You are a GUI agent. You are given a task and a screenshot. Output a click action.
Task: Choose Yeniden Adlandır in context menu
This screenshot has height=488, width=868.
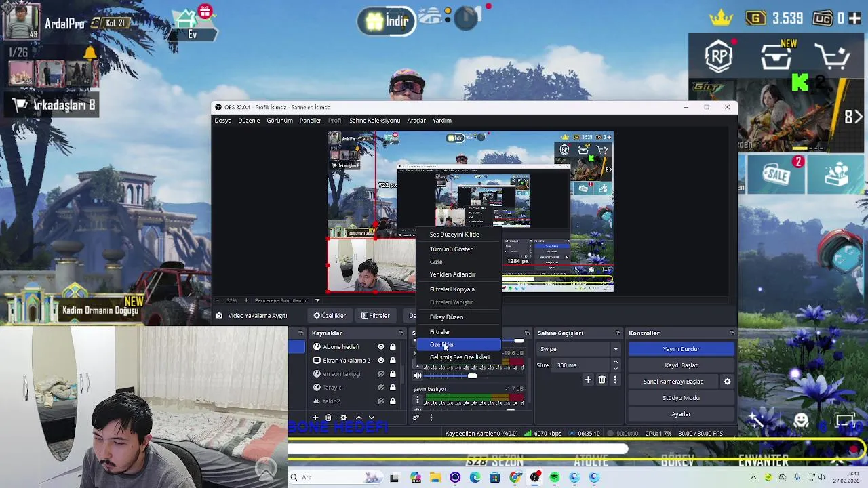(458, 274)
